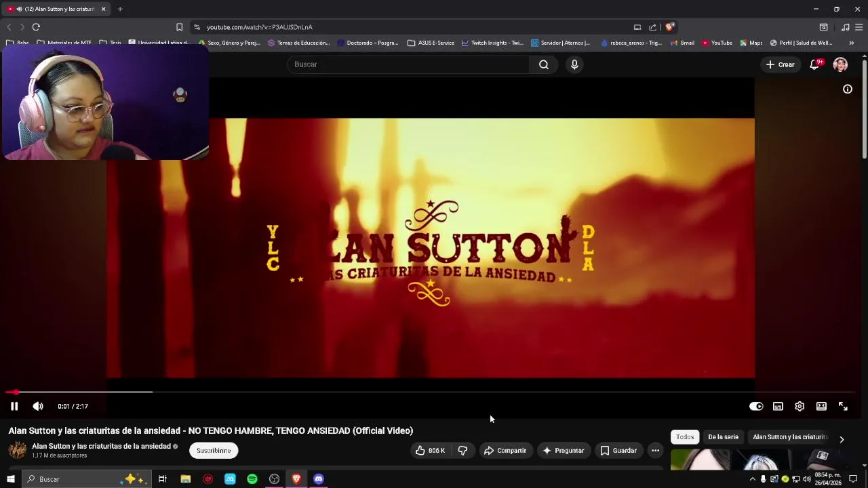Viewport: 868px width, 488px height.
Task: Open the YouTube notifications bell
Action: 815,64
